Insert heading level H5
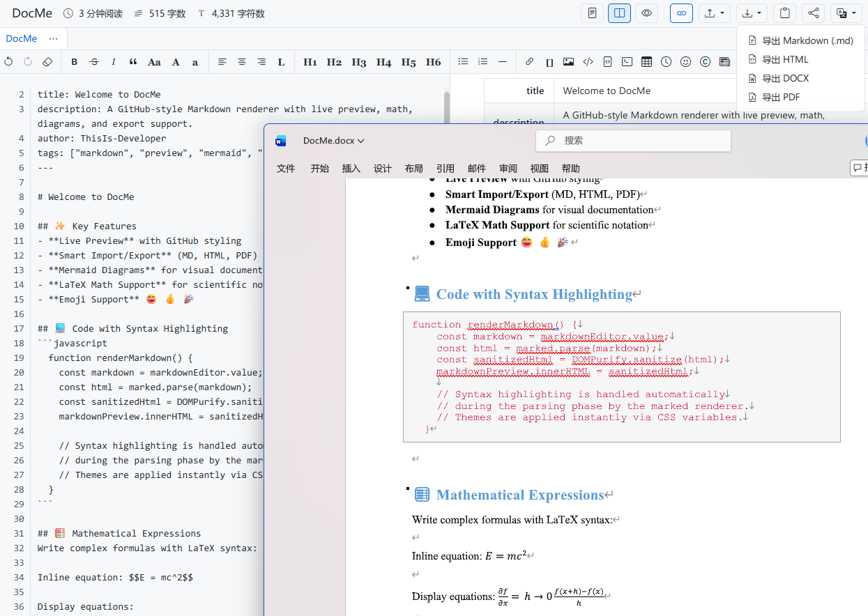 click(409, 62)
